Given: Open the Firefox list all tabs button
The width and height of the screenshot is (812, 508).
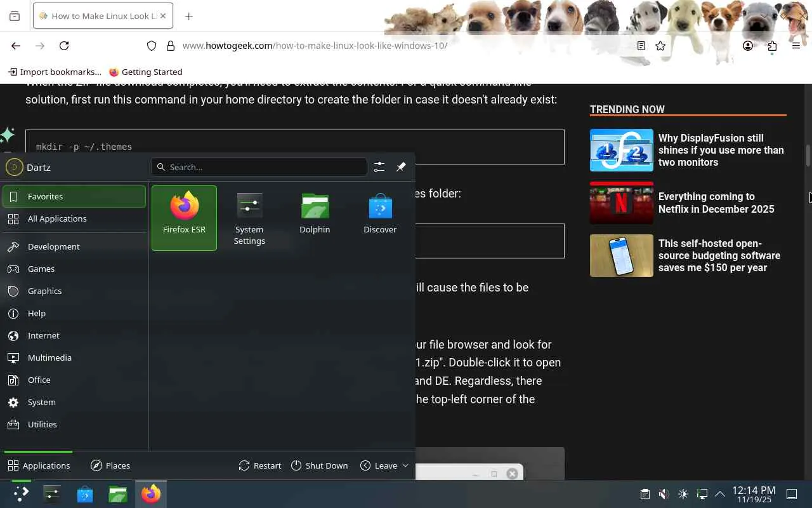Looking at the screenshot, I should (x=15, y=16).
